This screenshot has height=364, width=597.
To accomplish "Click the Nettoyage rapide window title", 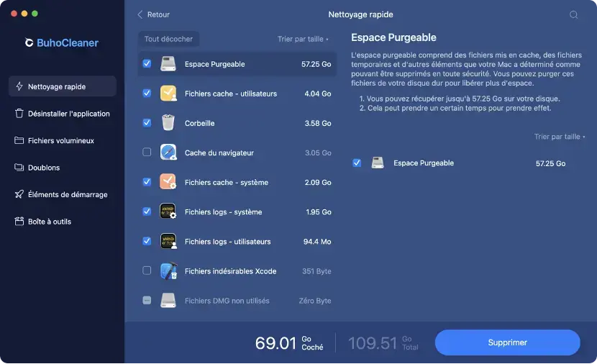I will point(360,14).
